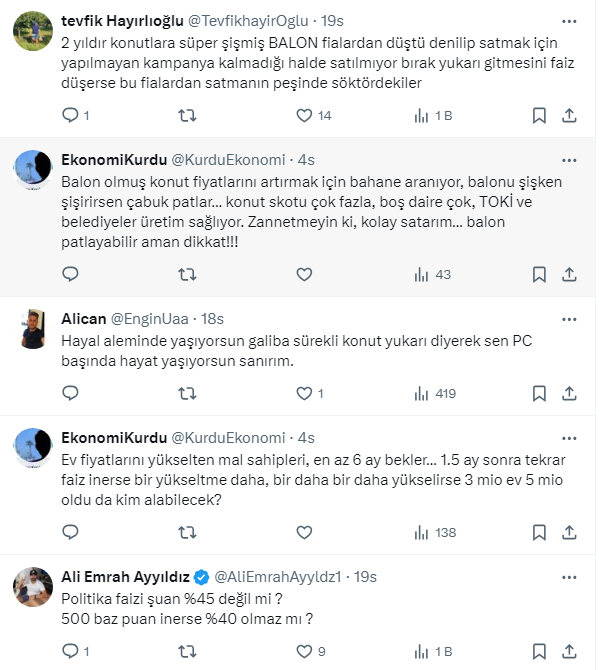Screen dimensions: 600x670
Task: Bookmark EkonomiKurdu's tweet with 138 views
Action: click(539, 532)
